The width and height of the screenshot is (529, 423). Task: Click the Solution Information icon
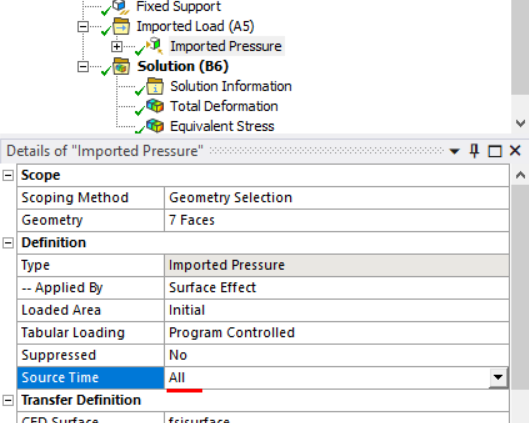(x=155, y=86)
